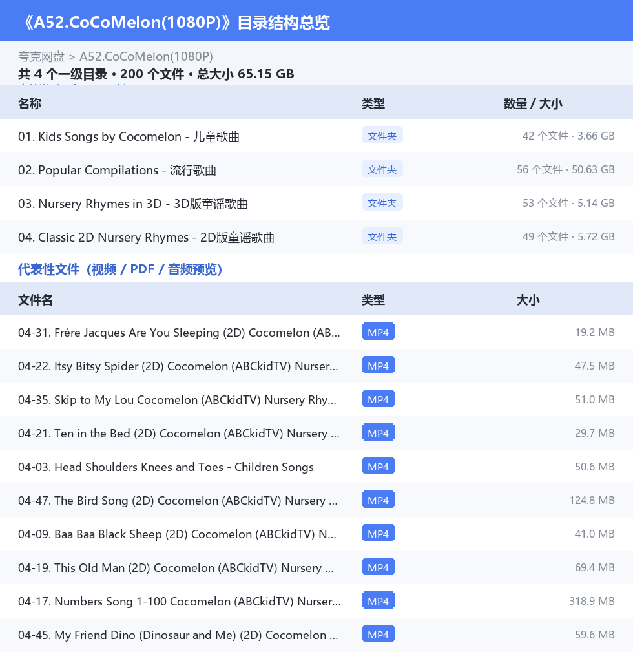Click file size 47.5 MB
Screen dimensions: 633x672
(595, 366)
